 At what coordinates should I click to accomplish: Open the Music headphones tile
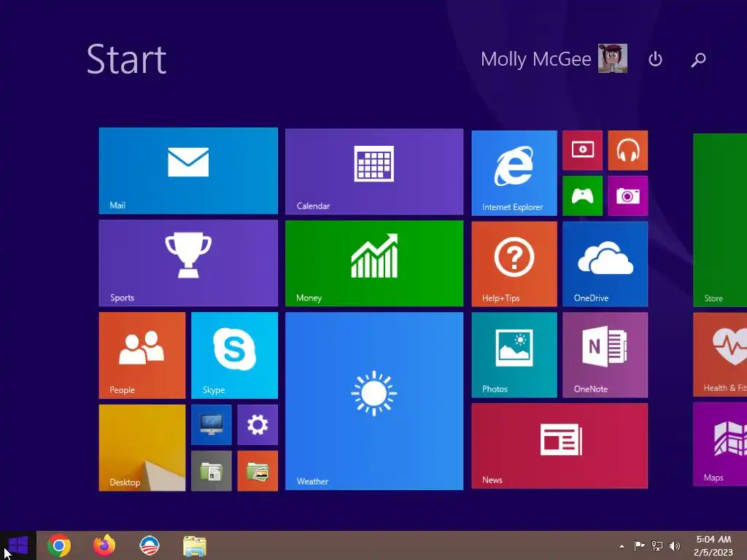pyautogui.click(x=628, y=150)
